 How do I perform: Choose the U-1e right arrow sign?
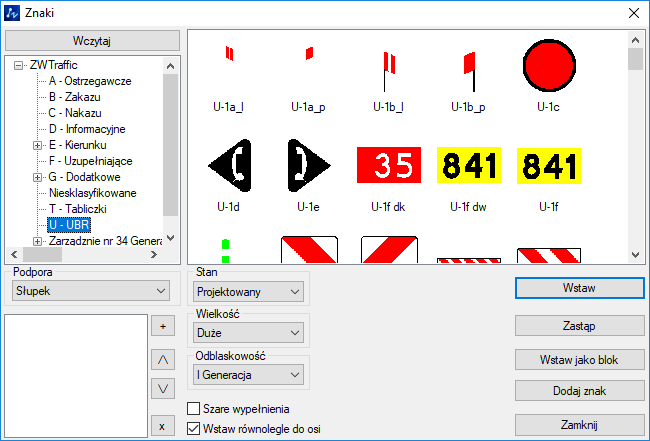tap(308, 164)
